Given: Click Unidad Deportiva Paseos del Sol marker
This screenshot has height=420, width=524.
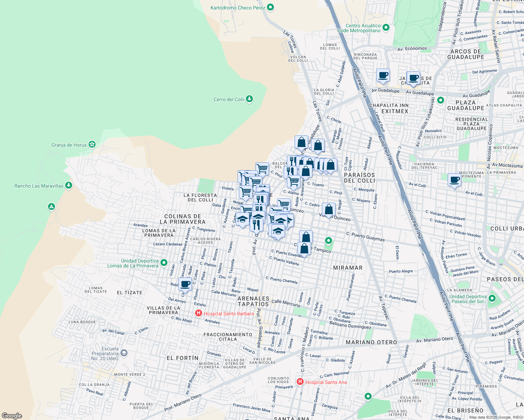Looking at the screenshot, I should click(492, 299).
